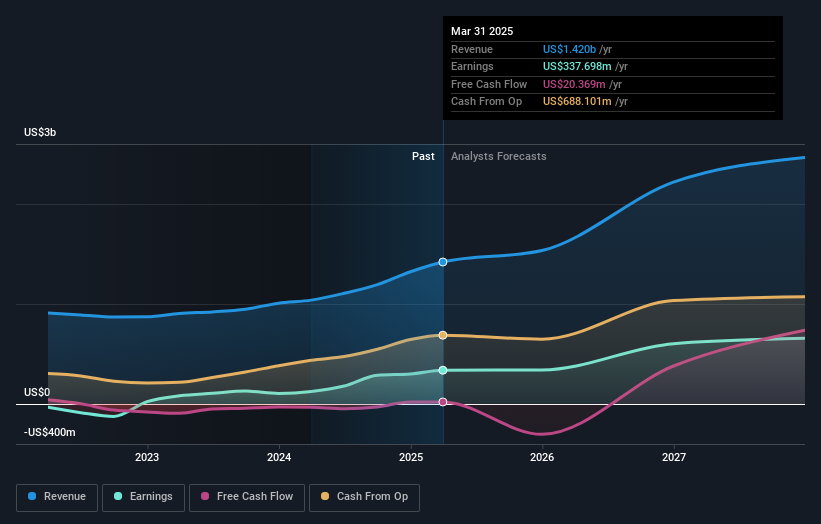Select the teal Earnings data point marker
This screenshot has height=524, width=821.
coord(443,370)
